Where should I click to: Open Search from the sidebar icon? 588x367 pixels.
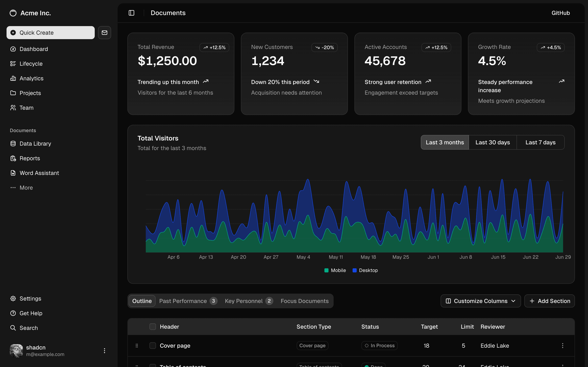coord(13,328)
